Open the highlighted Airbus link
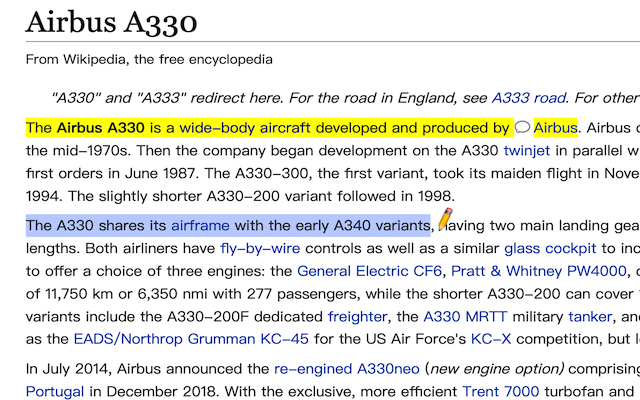 [x=555, y=128]
